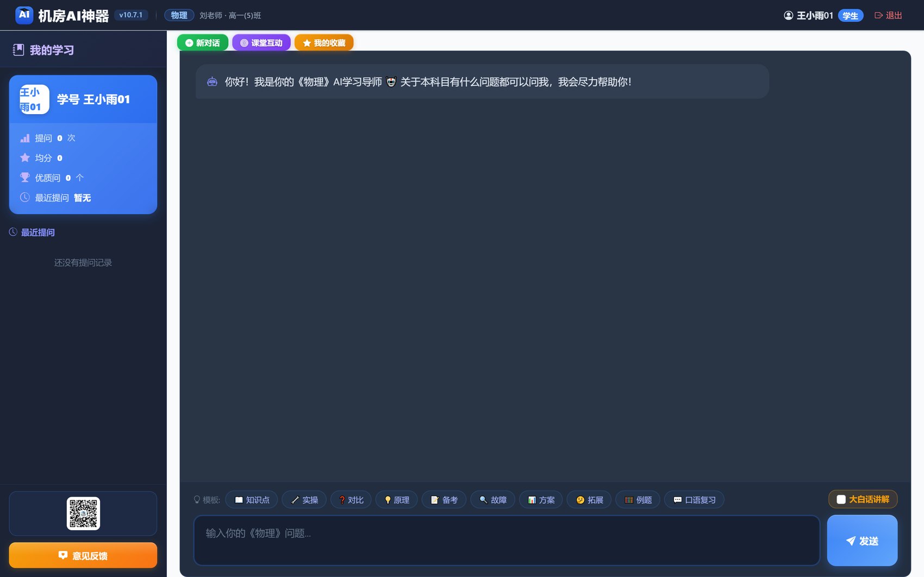924x577 pixels.
Task: Choose the 实操 template chip
Action: [x=304, y=500]
